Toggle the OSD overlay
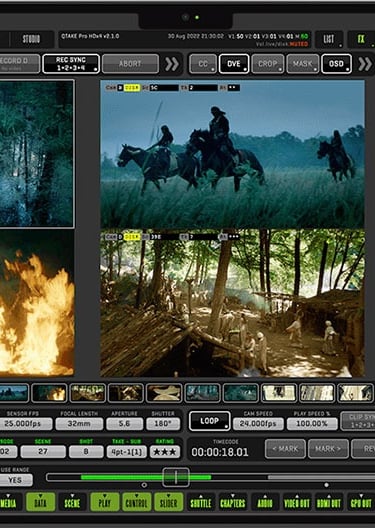The width and height of the screenshot is (375, 528). (336, 64)
